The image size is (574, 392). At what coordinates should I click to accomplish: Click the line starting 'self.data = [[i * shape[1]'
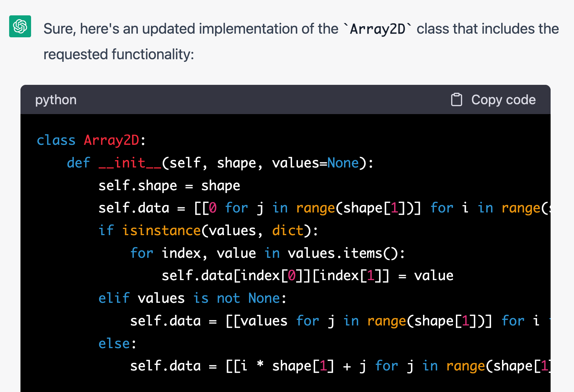[x=340, y=366]
